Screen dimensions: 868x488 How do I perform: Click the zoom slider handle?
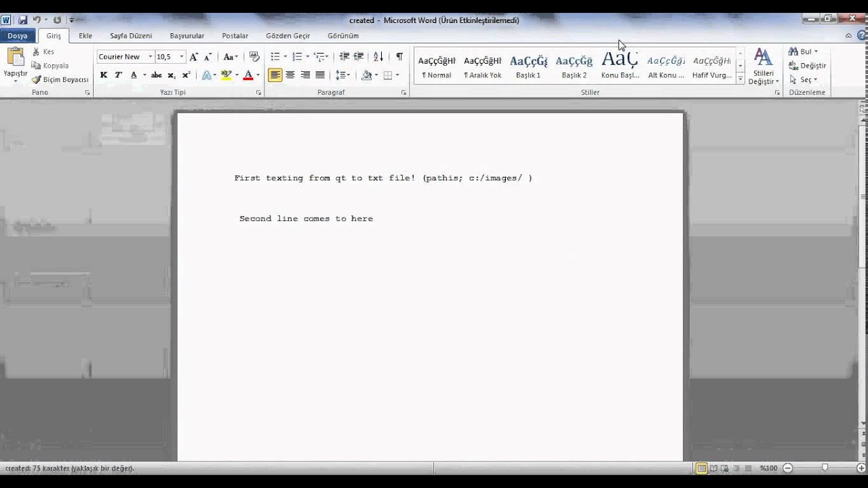pos(825,468)
